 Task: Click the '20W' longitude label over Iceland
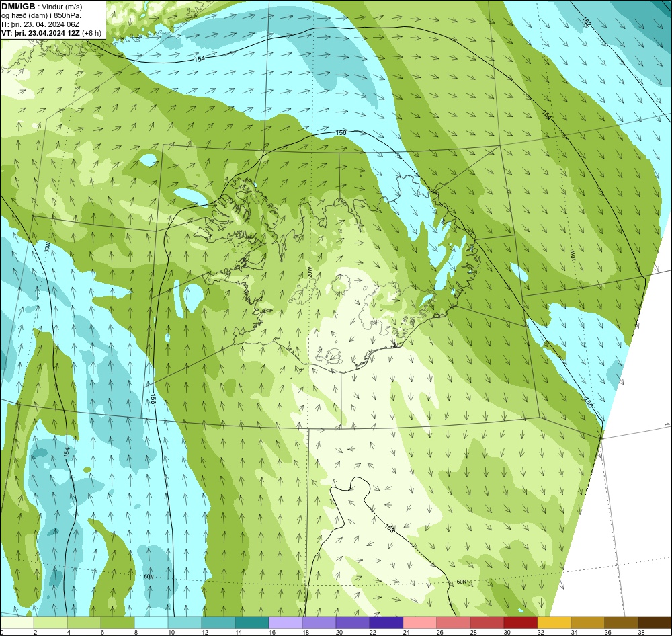[x=309, y=272]
